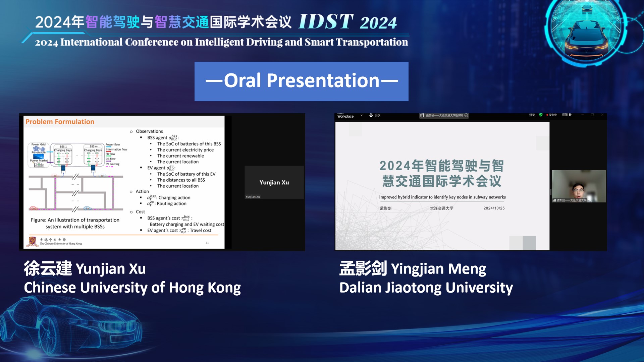Click the 登录 sign-in button in Zoom
644x362 pixels.
point(532,115)
